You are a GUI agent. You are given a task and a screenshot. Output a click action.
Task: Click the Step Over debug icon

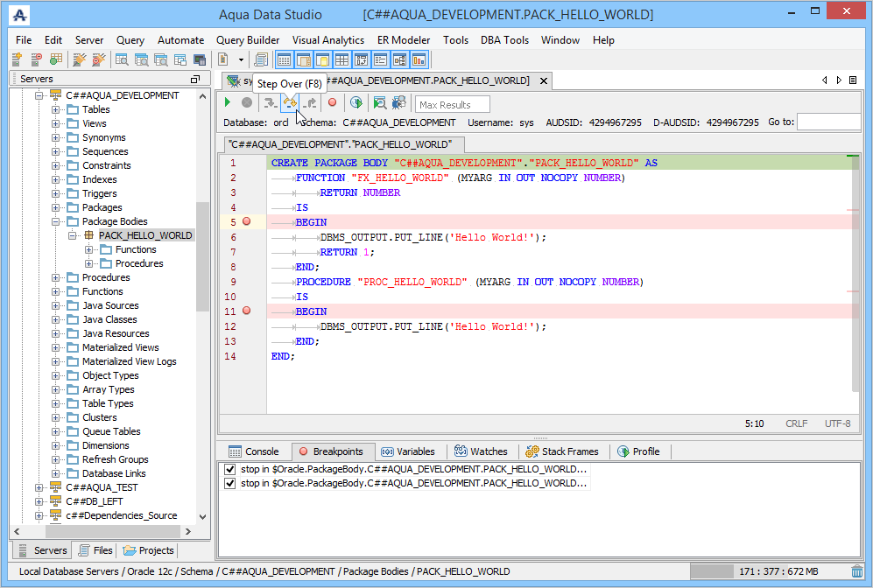tap(289, 103)
